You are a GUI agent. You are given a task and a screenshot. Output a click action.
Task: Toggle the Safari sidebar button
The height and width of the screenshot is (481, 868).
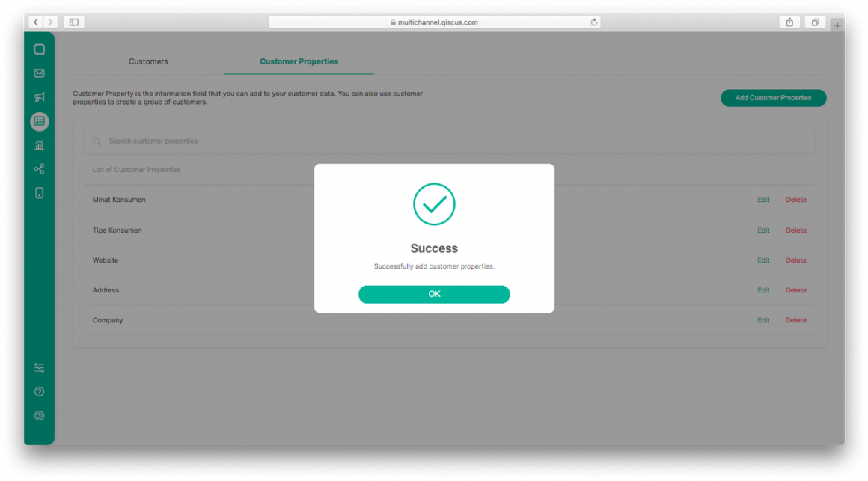(x=73, y=22)
